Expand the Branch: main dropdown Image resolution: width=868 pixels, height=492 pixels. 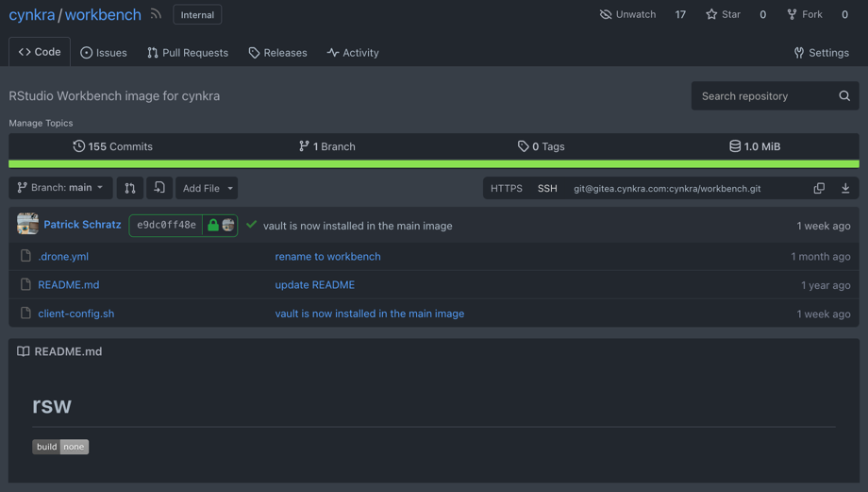pyautogui.click(x=60, y=188)
